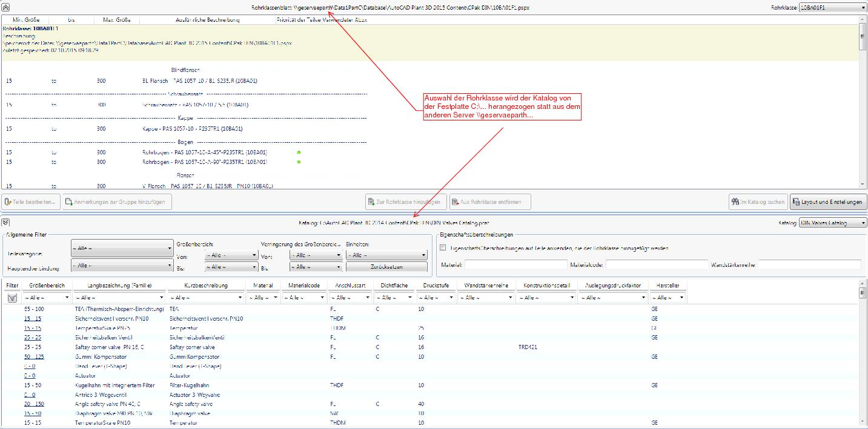Open Langbezeichnung (Familie) column filter dropdown

coord(119,298)
